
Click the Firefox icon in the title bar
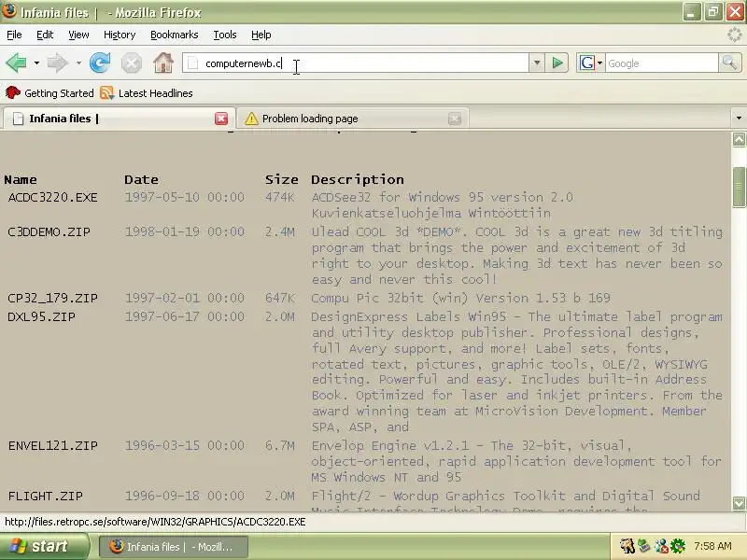click(9, 11)
